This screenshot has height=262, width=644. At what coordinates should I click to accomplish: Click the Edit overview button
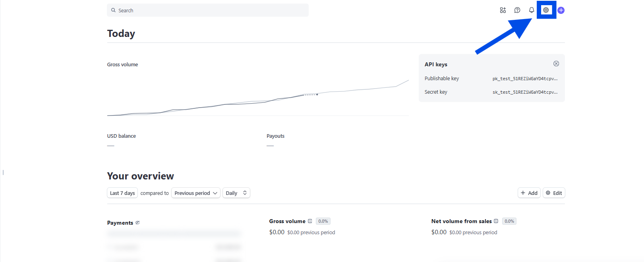tap(554, 193)
